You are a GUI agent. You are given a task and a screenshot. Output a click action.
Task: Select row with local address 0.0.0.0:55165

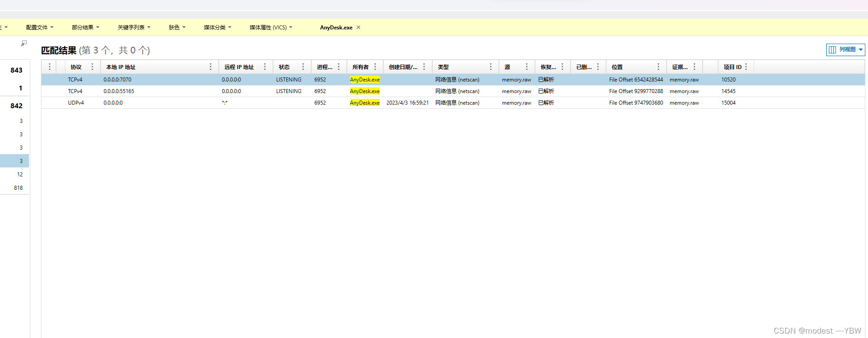coord(453,91)
